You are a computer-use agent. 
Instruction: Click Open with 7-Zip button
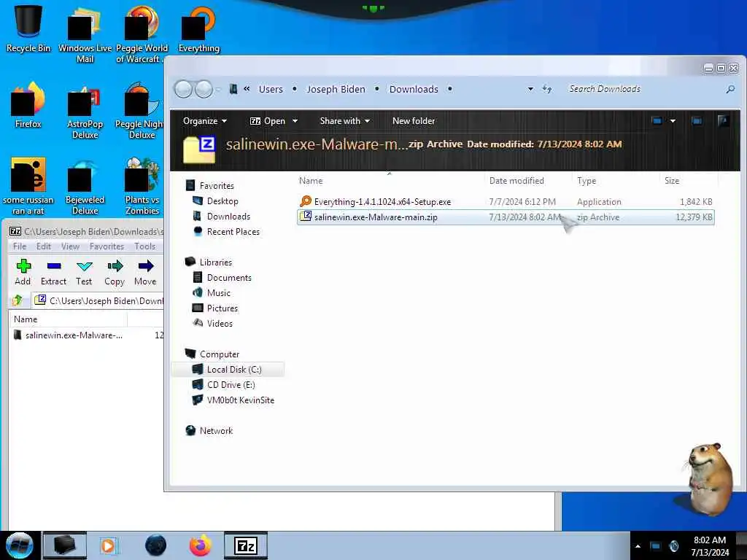268,121
